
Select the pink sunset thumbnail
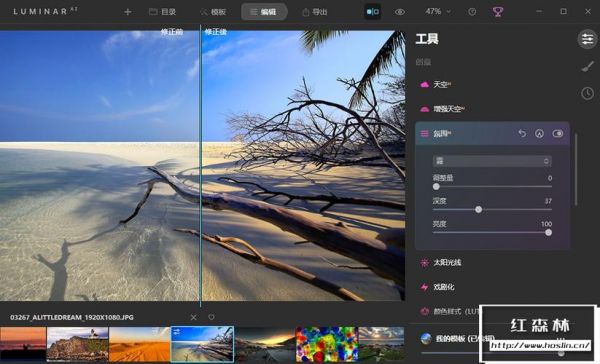[23, 344]
